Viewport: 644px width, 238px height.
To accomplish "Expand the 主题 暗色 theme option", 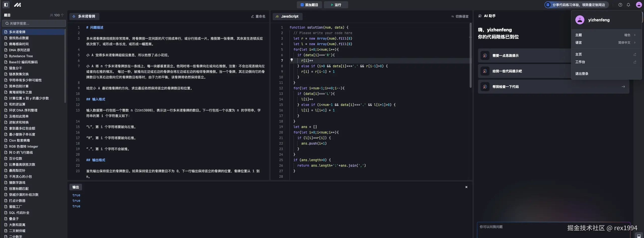I will (635, 35).
